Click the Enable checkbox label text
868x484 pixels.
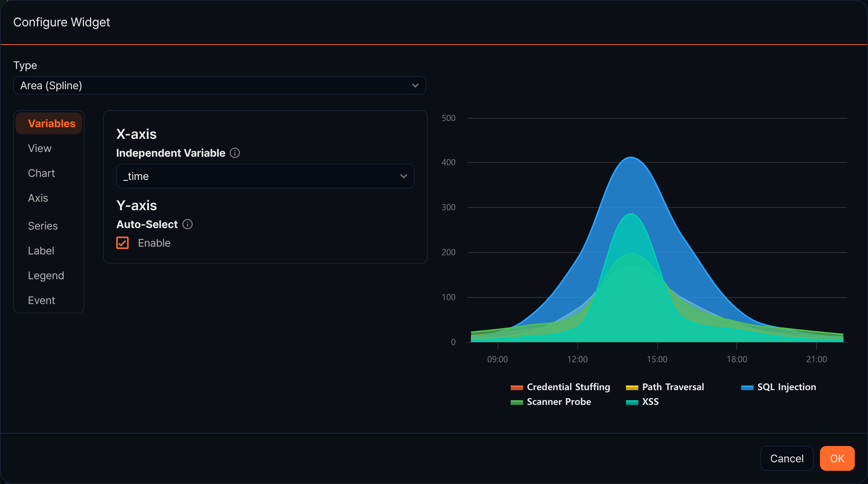[154, 243]
